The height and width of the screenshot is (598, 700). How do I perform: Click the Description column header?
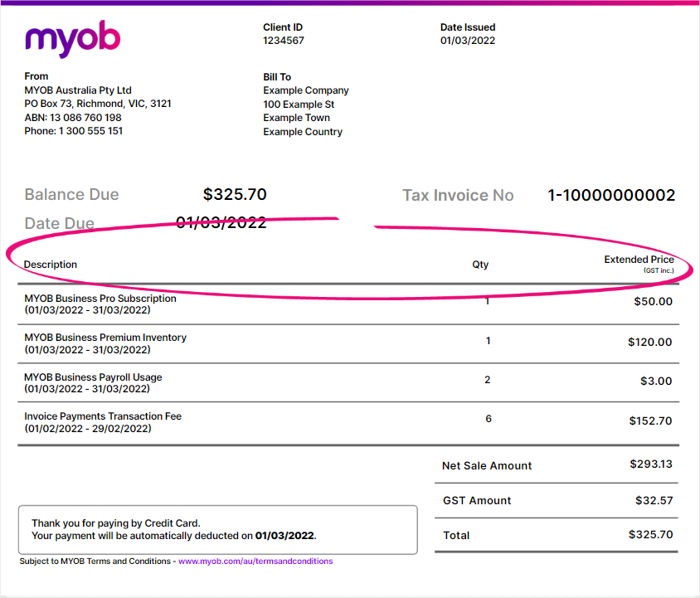(x=51, y=265)
